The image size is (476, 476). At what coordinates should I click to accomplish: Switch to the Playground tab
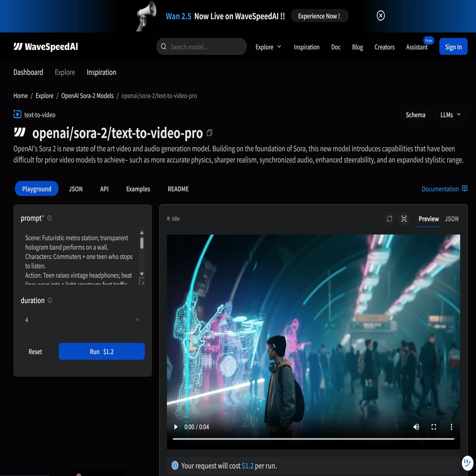[x=37, y=189]
